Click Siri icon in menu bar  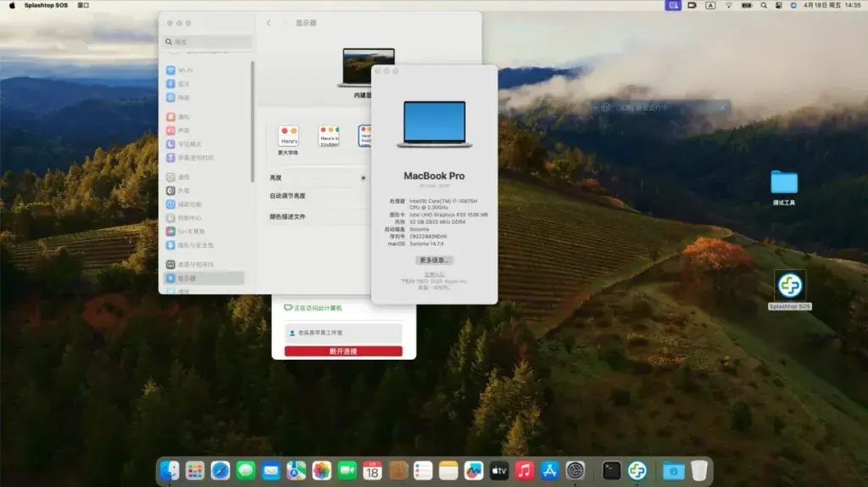(793, 5)
